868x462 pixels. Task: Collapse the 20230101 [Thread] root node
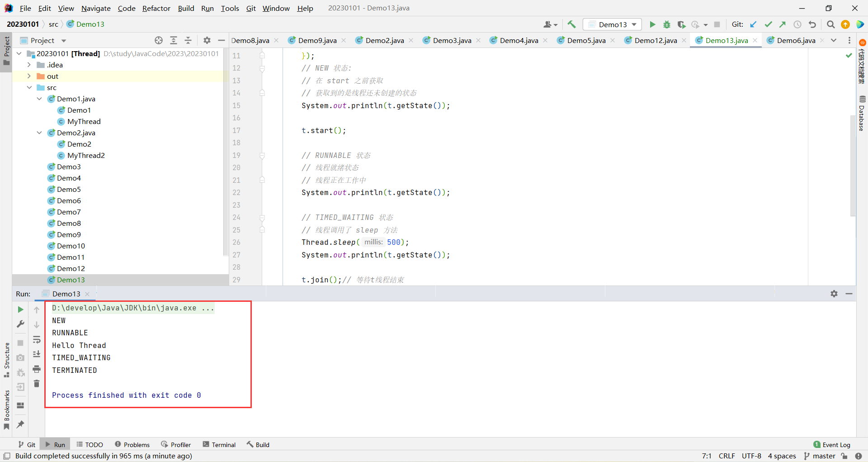coord(19,53)
